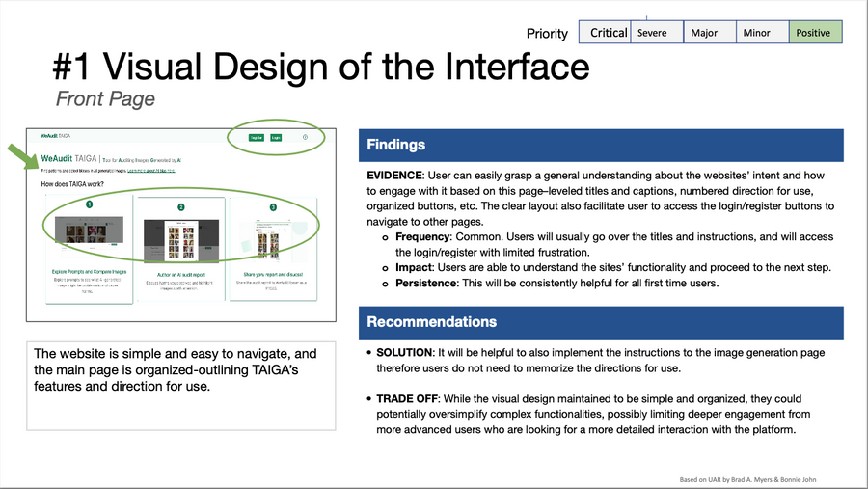Click the 'Impact' bullet label
The width and height of the screenshot is (868, 489).
pos(414,267)
